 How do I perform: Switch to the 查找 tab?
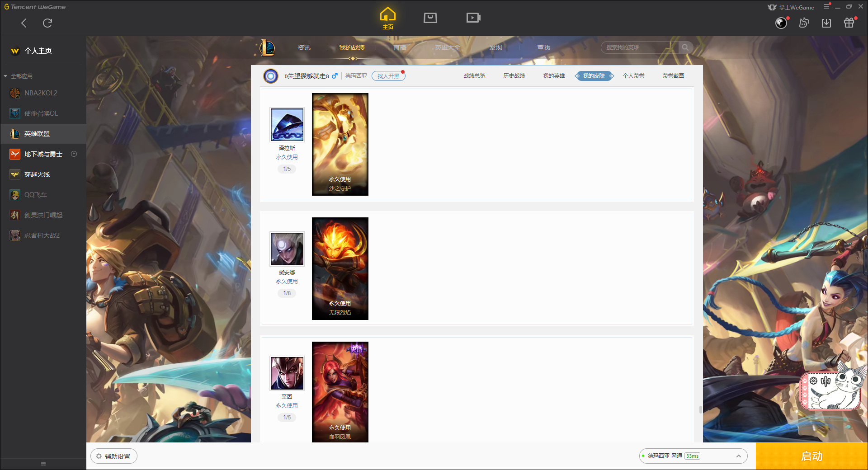pos(543,47)
